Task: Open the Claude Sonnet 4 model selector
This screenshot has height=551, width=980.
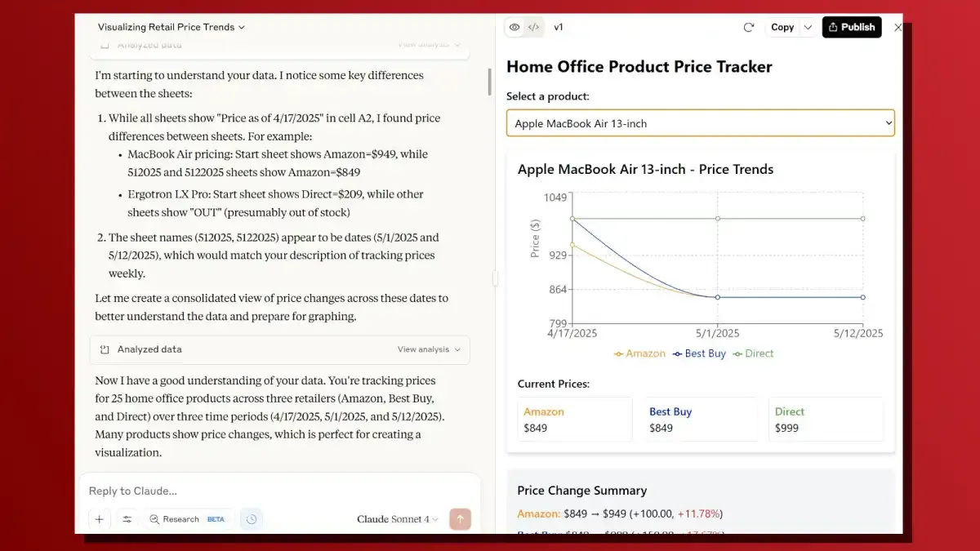Action: pyautogui.click(x=397, y=519)
